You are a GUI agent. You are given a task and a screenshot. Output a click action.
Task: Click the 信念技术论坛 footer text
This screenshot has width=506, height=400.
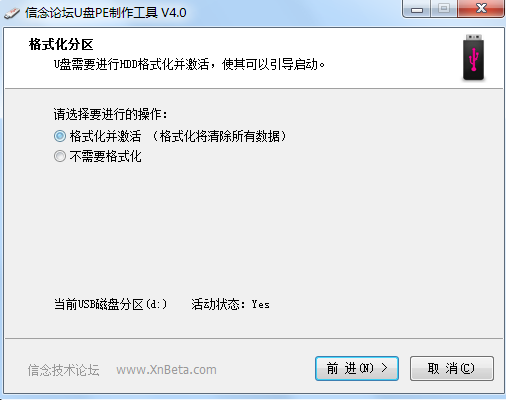63,370
